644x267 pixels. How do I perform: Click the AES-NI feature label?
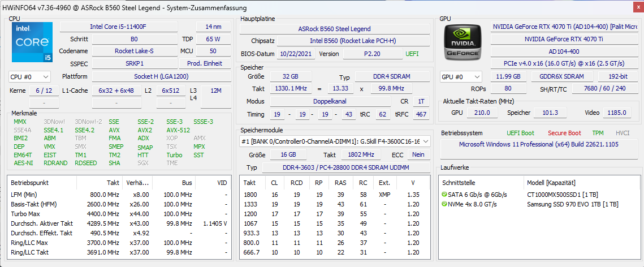click(23, 163)
